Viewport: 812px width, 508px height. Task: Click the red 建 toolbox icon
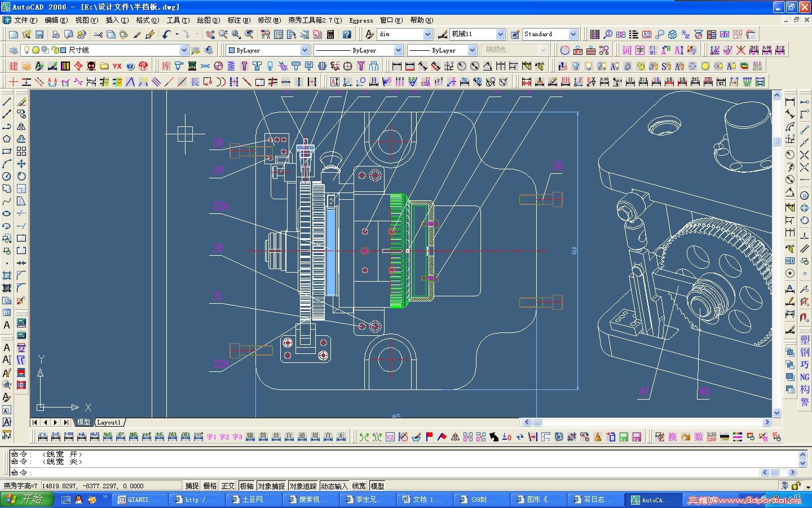click(x=13, y=66)
